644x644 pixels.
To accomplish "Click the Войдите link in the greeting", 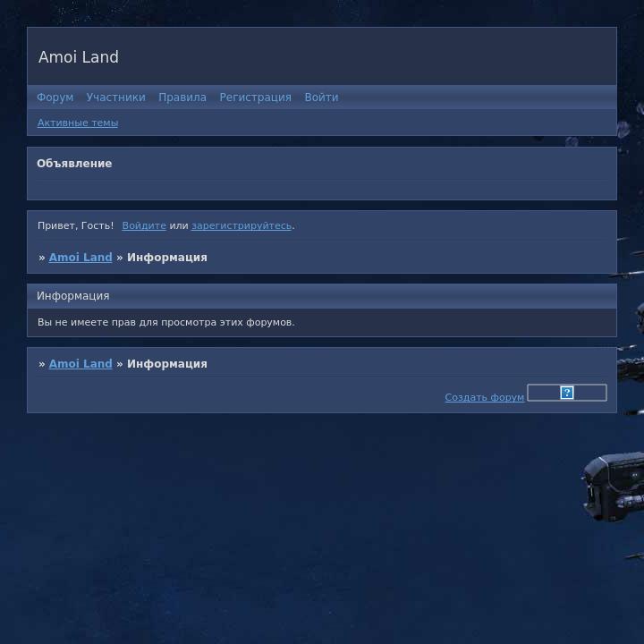I will [144, 226].
